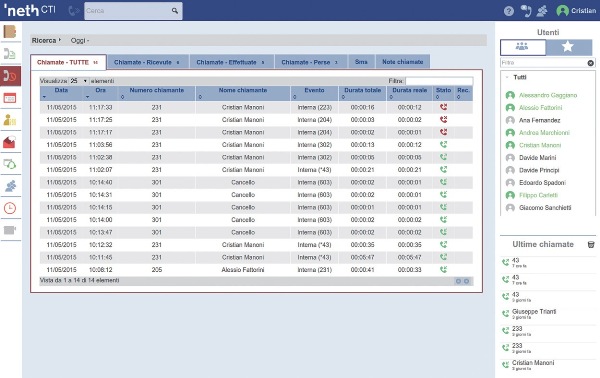600x378 pixels.
Task: Open the Oggi date range dropdown
Action: [x=80, y=40]
